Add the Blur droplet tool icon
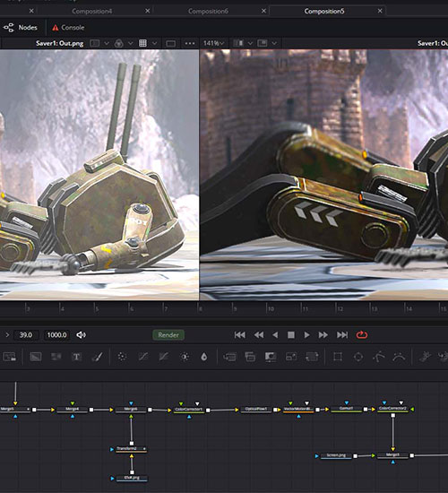 point(204,357)
